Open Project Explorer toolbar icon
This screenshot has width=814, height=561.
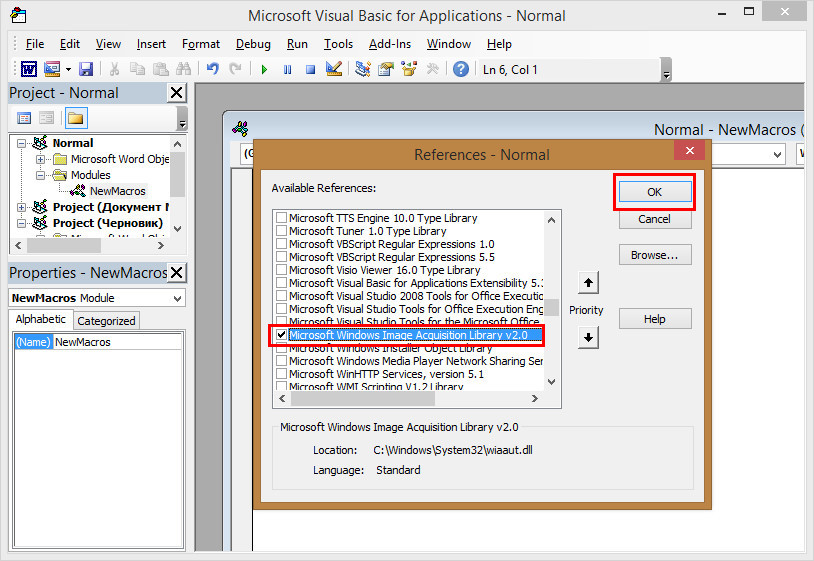click(x=362, y=69)
